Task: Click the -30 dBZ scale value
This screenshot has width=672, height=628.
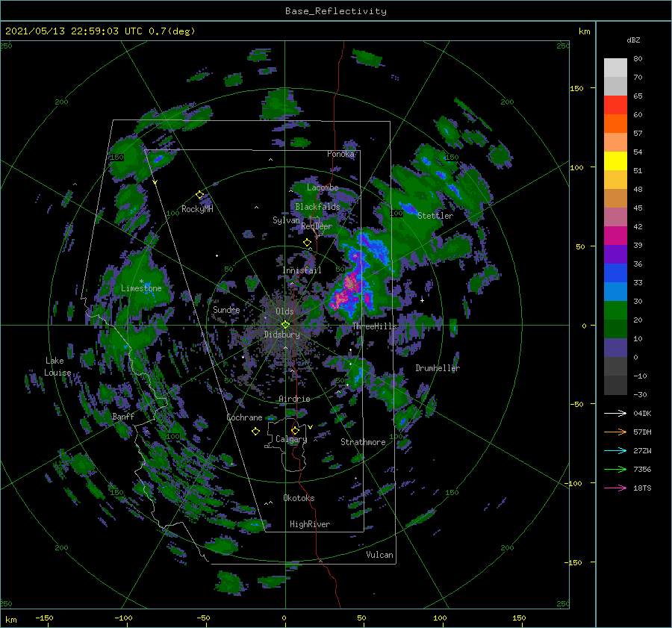Action: 640,394
